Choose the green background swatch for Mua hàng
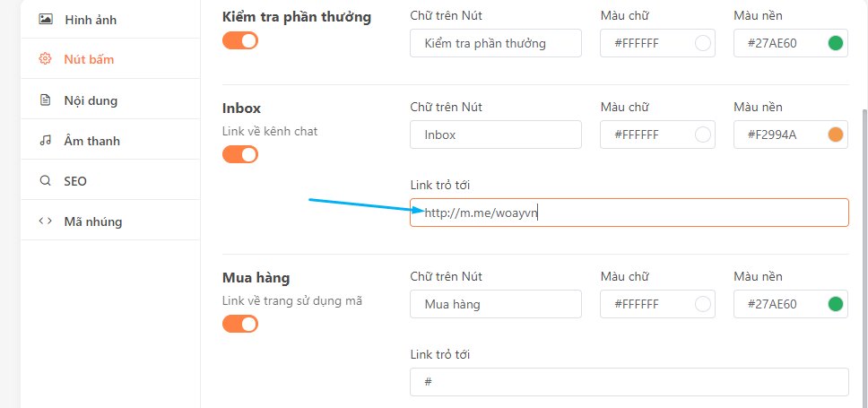868x408 pixels. pyautogui.click(x=836, y=304)
